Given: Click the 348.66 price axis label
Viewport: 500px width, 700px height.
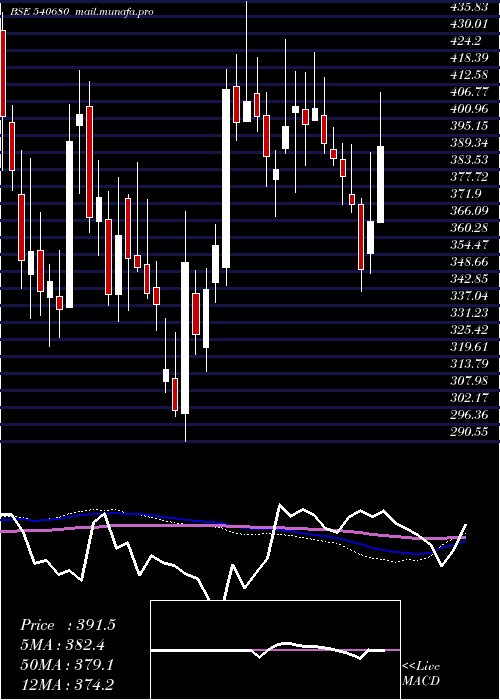Looking at the screenshot, I should (x=468, y=262).
